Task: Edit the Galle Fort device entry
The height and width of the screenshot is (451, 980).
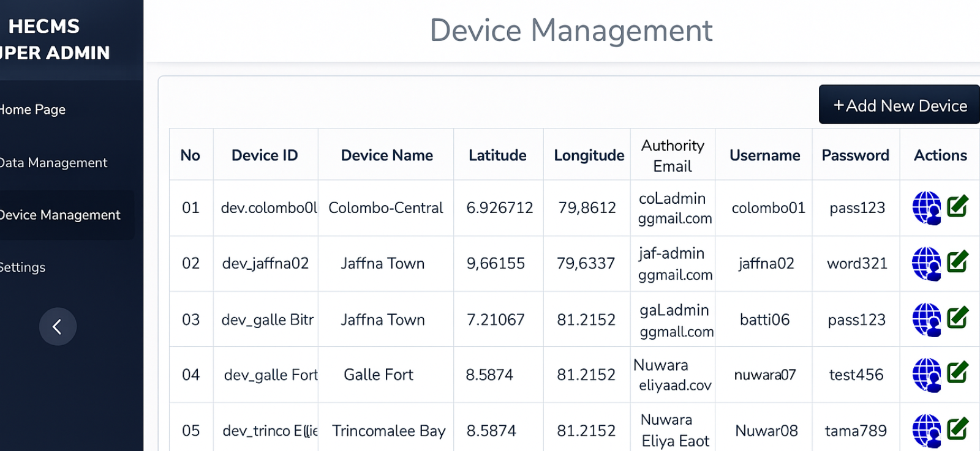Action: (957, 373)
